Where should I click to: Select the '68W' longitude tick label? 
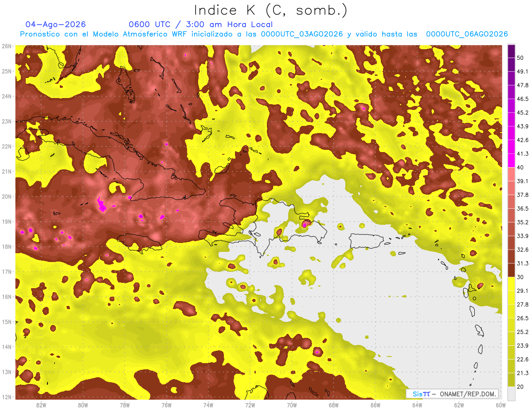[x=333, y=405]
